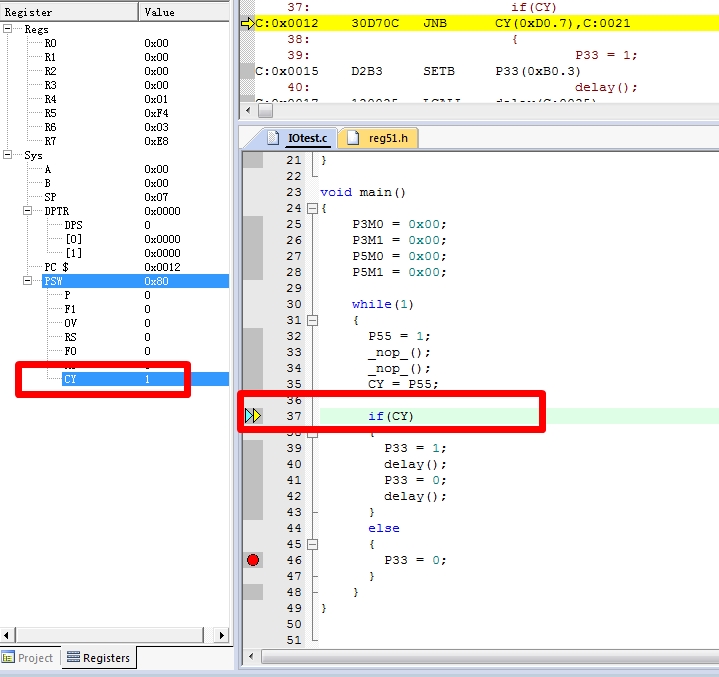Click the disassembly horizontal scrollbar left arrow
The height and width of the screenshot is (677, 719).
point(248,111)
